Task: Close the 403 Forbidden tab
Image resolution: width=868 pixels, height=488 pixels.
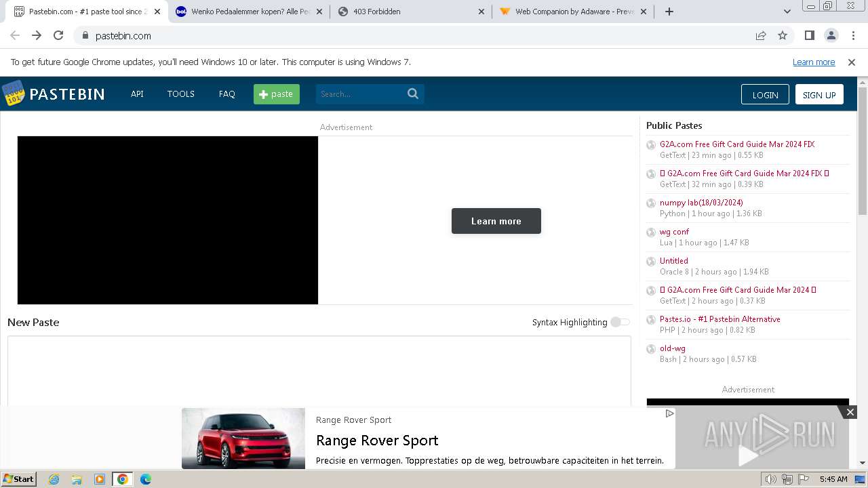Action: [x=481, y=12]
